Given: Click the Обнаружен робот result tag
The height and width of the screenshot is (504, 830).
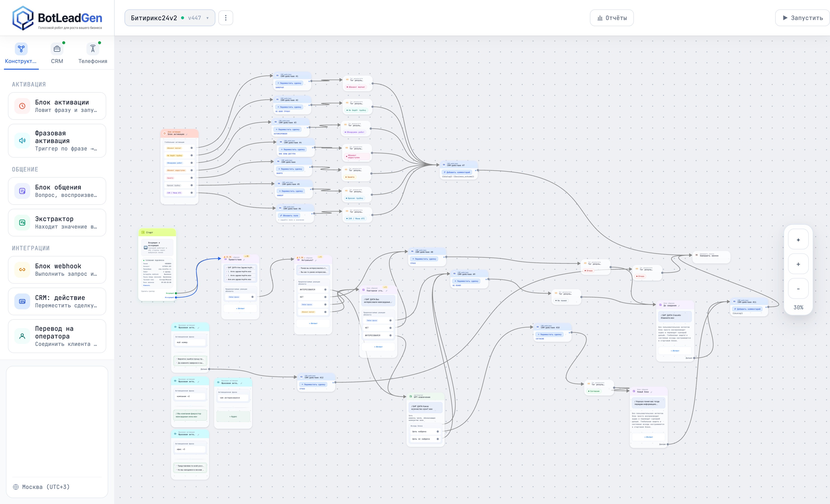Looking at the screenshot, I should (354, 132).
